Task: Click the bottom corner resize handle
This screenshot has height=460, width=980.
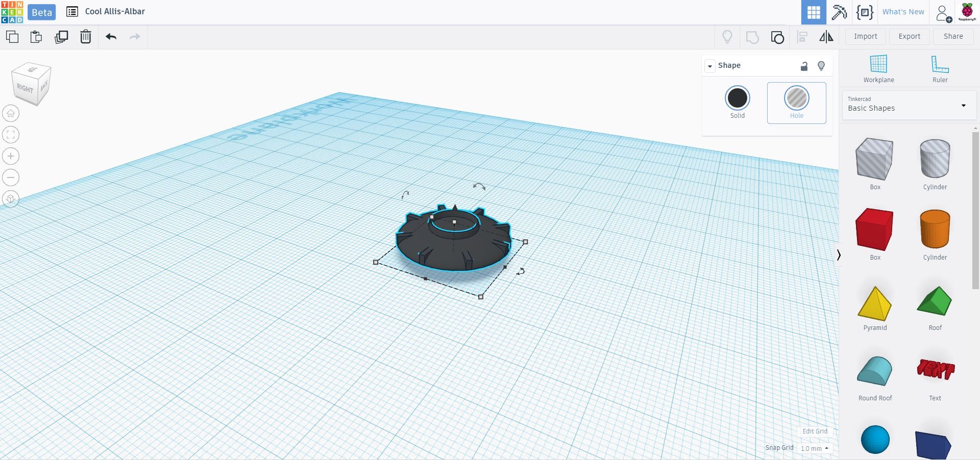Action: [x=480, y=296]
